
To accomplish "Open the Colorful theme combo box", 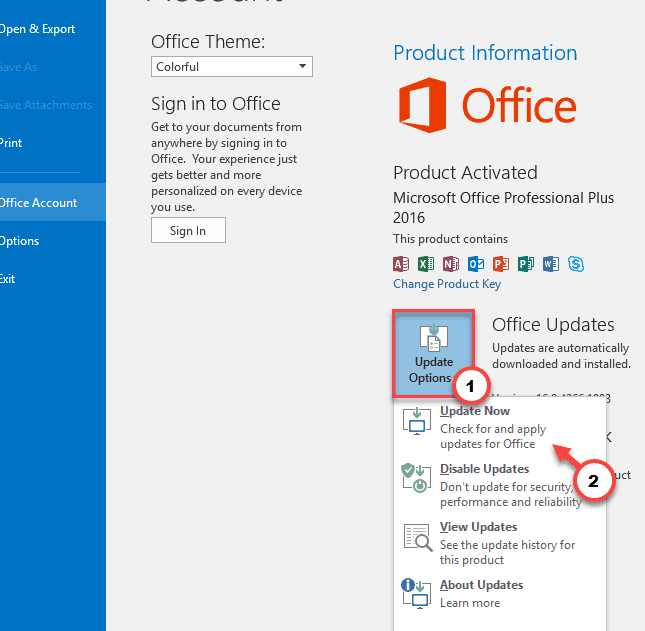I will coord(232,67).
